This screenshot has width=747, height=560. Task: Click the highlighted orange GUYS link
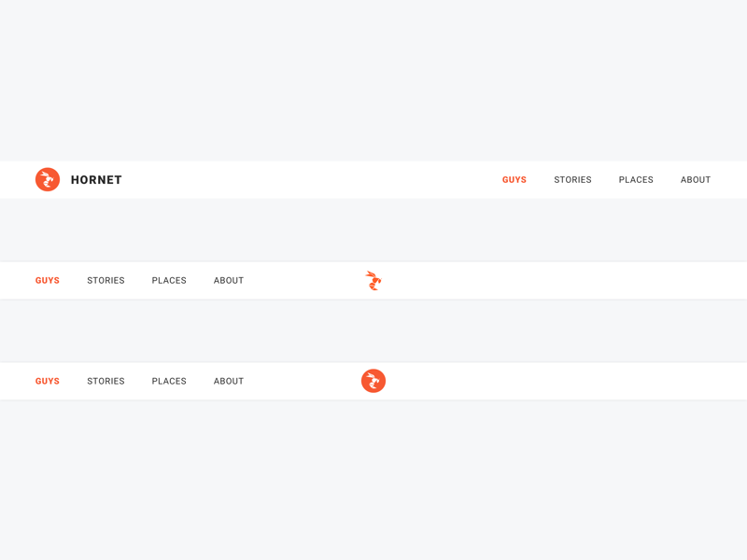point(514,179)
